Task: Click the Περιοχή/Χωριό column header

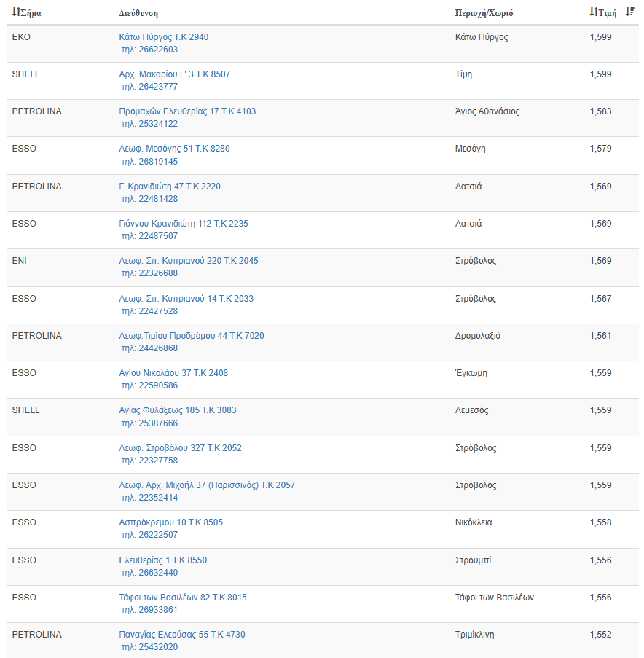Action: tap(484, 13)
